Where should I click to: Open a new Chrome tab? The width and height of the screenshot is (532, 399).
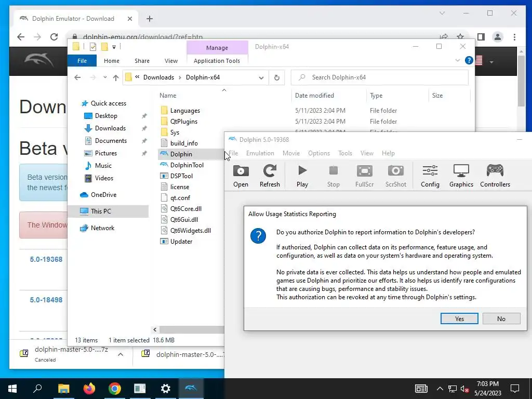click(149, 19)
